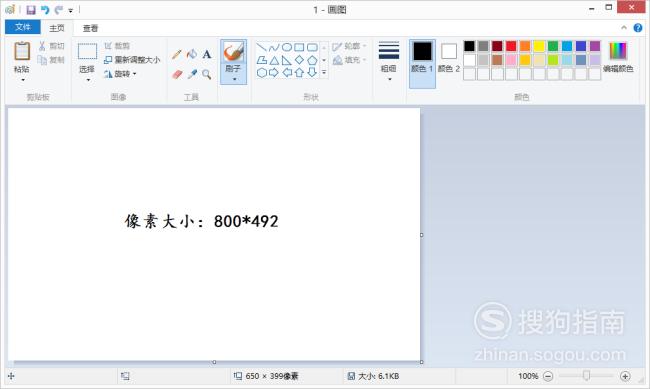The height and width of the screenshot is (389, 650).
Task: Click the Resize image button
Action: tap(132, 60)
